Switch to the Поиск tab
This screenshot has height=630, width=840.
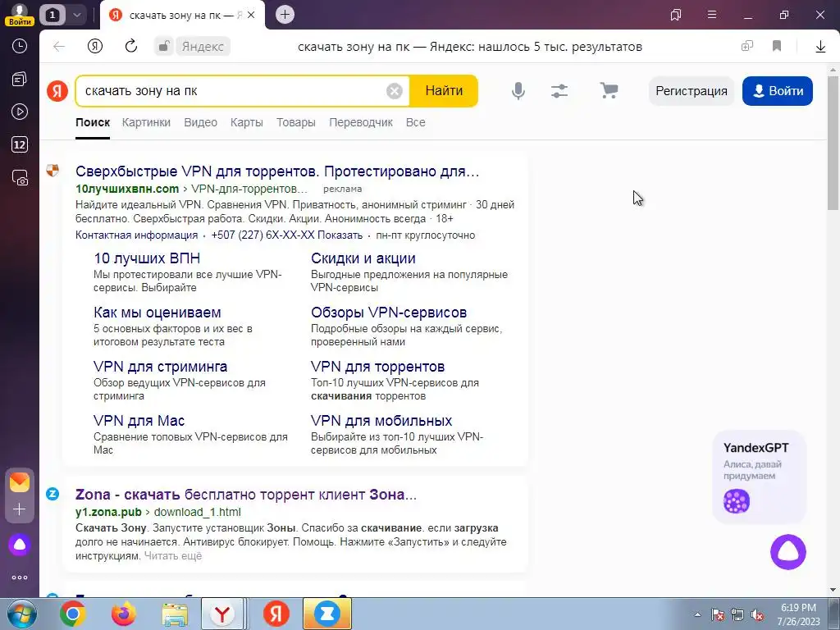click(93, 123)
